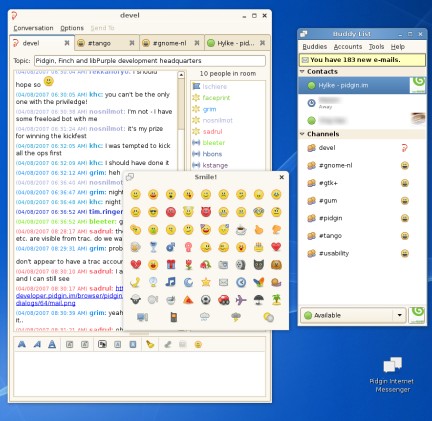Close the Smile! popup window

click(x=282, y=177)
